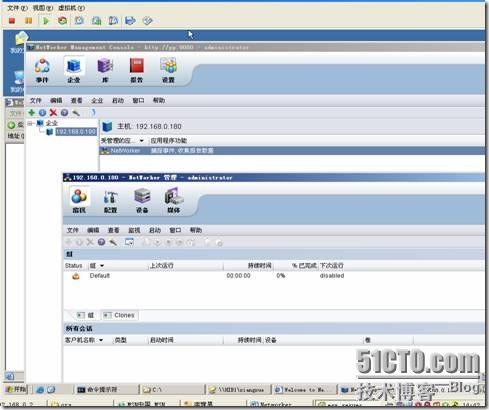Click the last diamond icon in VM toolbar
The height and width of the screenshot is (410, 489).
point(147,21)
